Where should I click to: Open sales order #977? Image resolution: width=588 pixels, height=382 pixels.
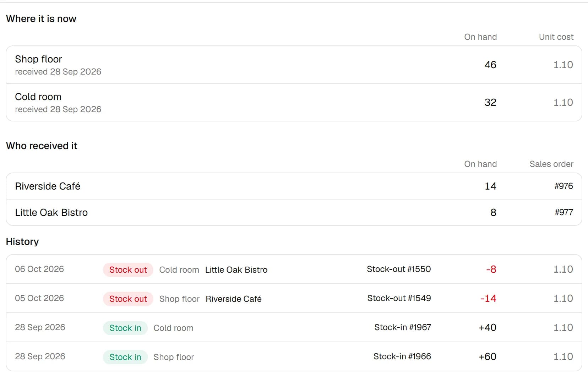pyautogui.click(x=564, y=212)
